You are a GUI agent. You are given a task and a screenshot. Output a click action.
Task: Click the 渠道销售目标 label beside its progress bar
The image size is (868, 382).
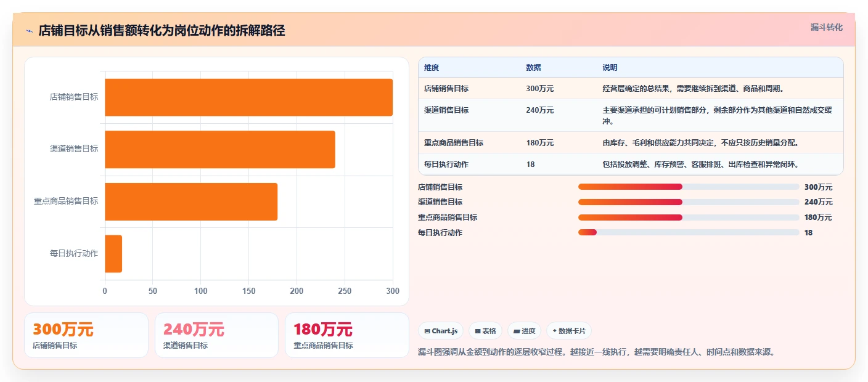coord(440,202)
